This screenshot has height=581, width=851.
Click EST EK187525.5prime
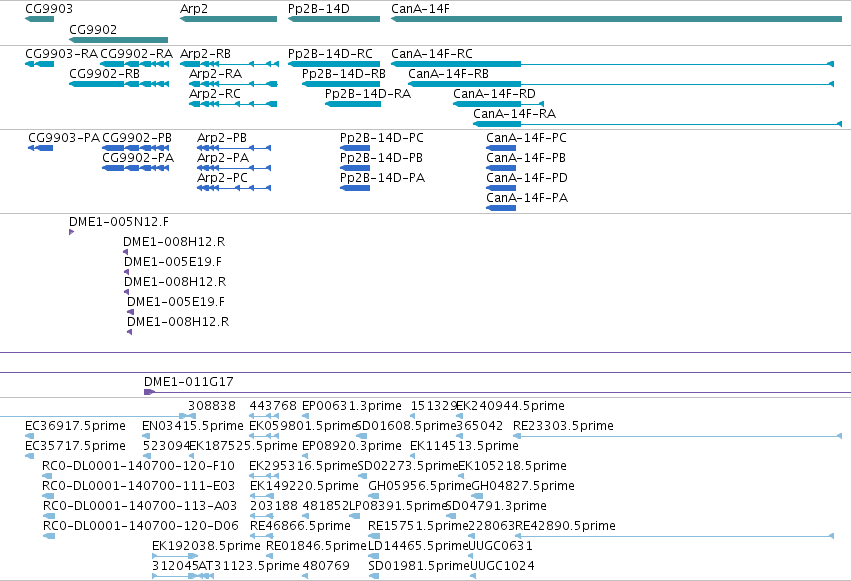point(192,456)
